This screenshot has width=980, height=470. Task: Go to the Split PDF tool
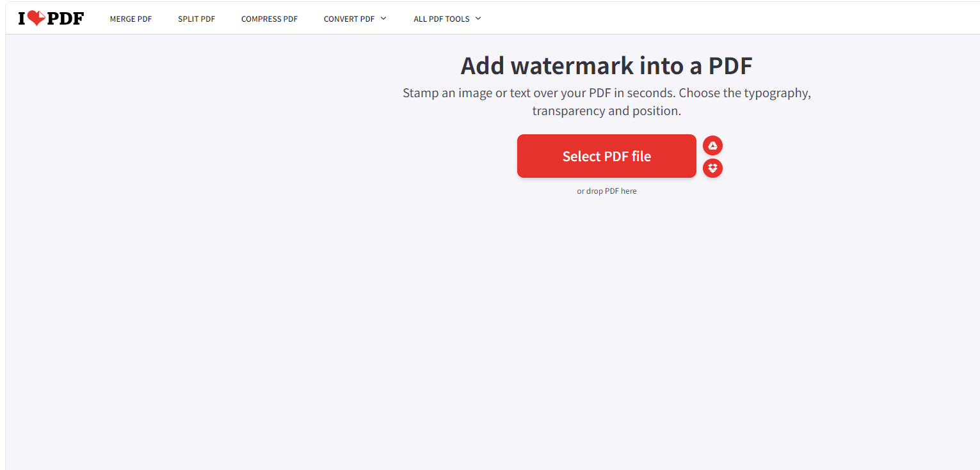[197, 19]
